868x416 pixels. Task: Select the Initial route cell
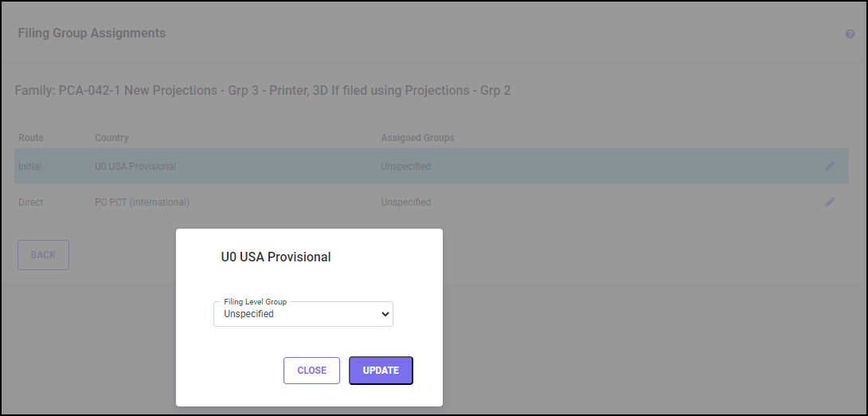click(x=30, y=167)
